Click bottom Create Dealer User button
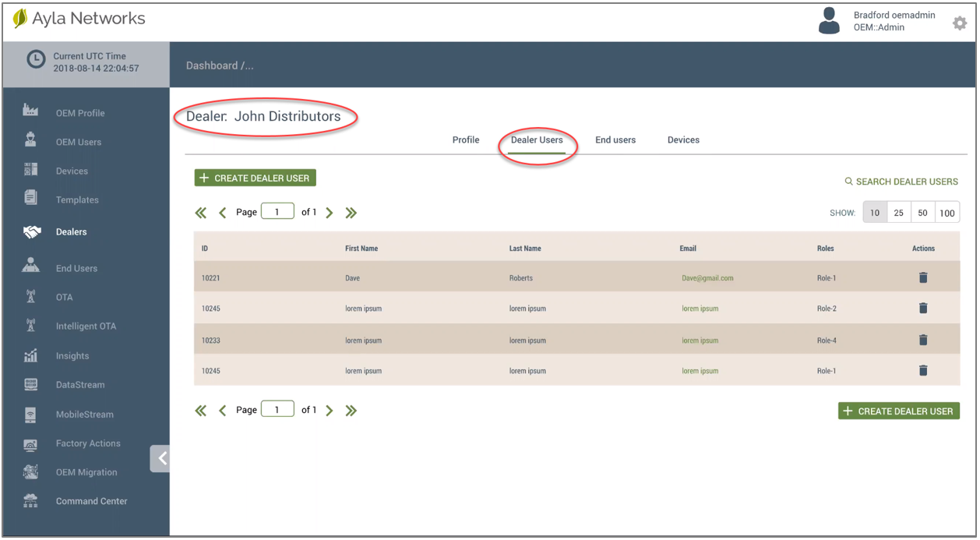The image size is (980, 540). coord(899,411)
